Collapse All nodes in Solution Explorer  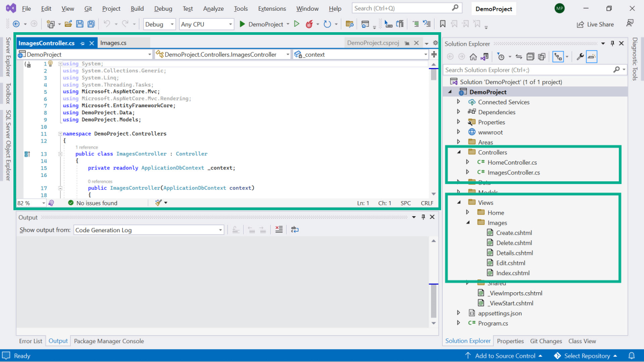pos(530,56)
